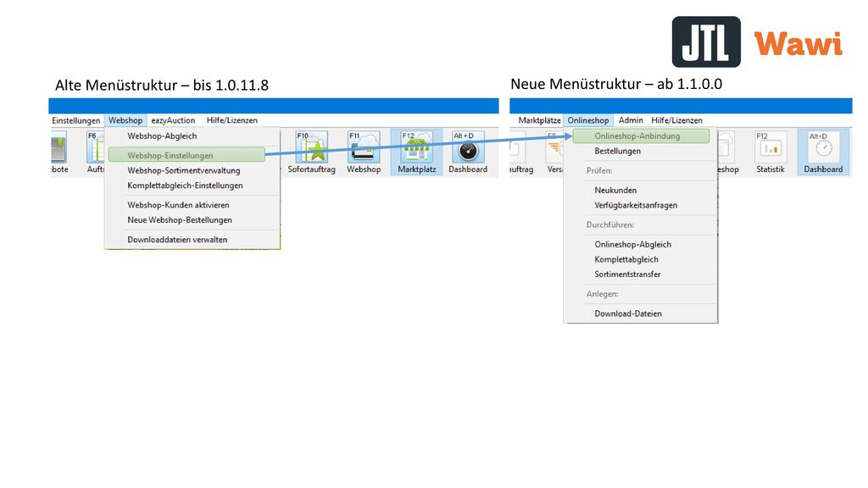Open Onlineshop menu in new menu bar
This screenshot has height=488, width=868.
pyautogui.click(x=588, y=120)
